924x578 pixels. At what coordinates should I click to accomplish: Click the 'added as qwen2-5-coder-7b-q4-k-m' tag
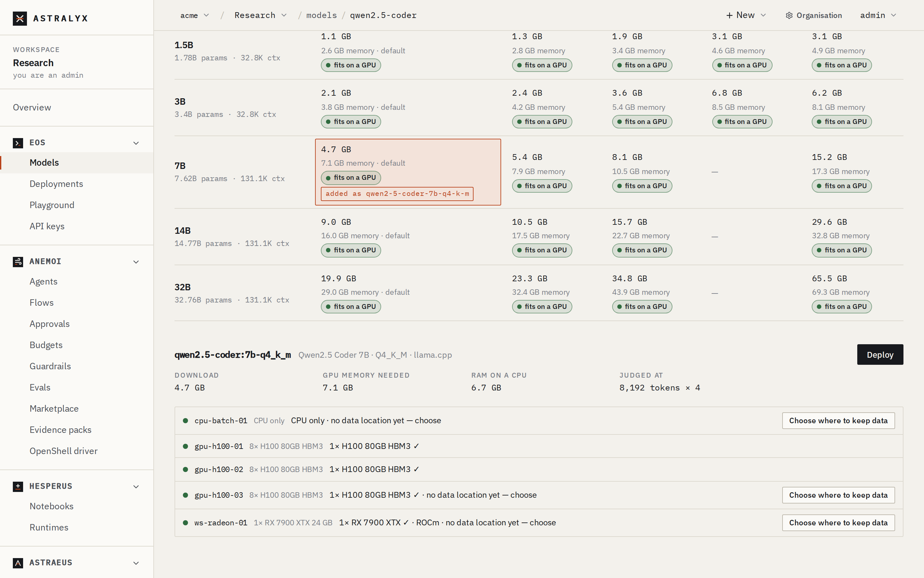point(397,194)
